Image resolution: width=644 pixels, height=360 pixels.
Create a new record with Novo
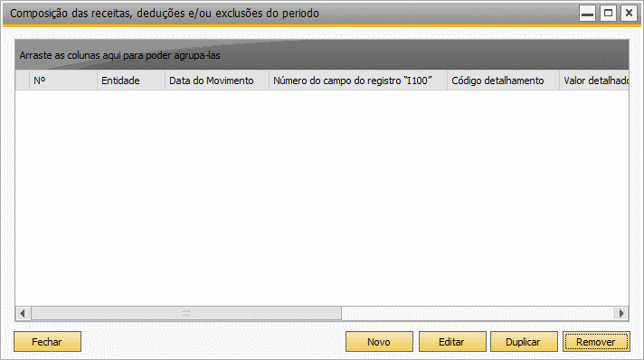click(x=379, y=342)
